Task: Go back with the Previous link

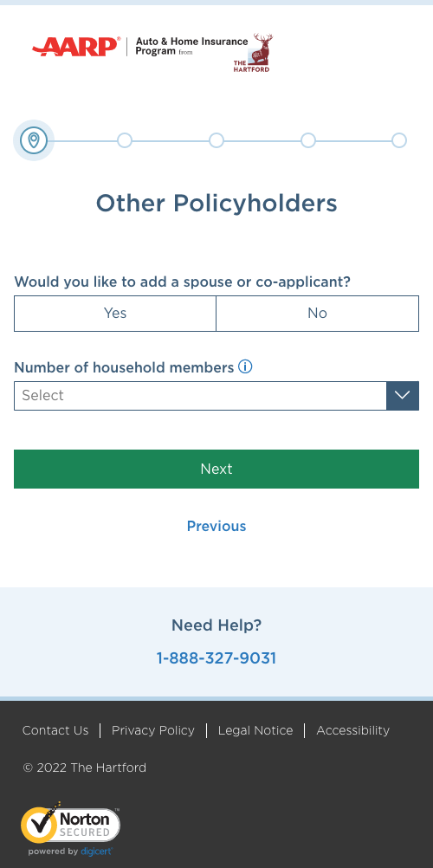Action: [216, 526]
